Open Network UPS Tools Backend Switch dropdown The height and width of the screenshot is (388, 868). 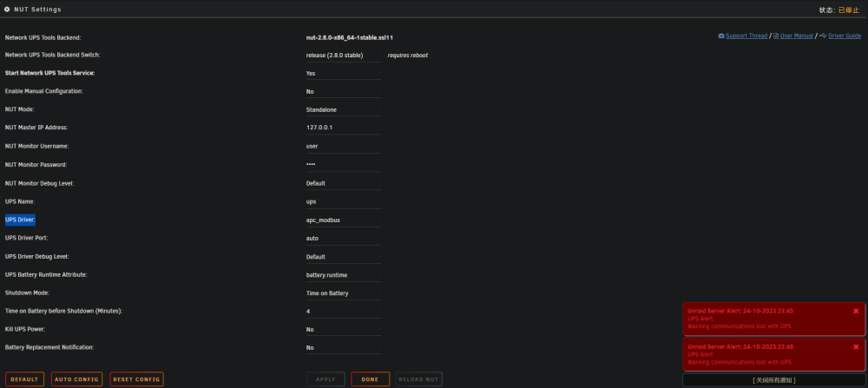coord(343,56)
